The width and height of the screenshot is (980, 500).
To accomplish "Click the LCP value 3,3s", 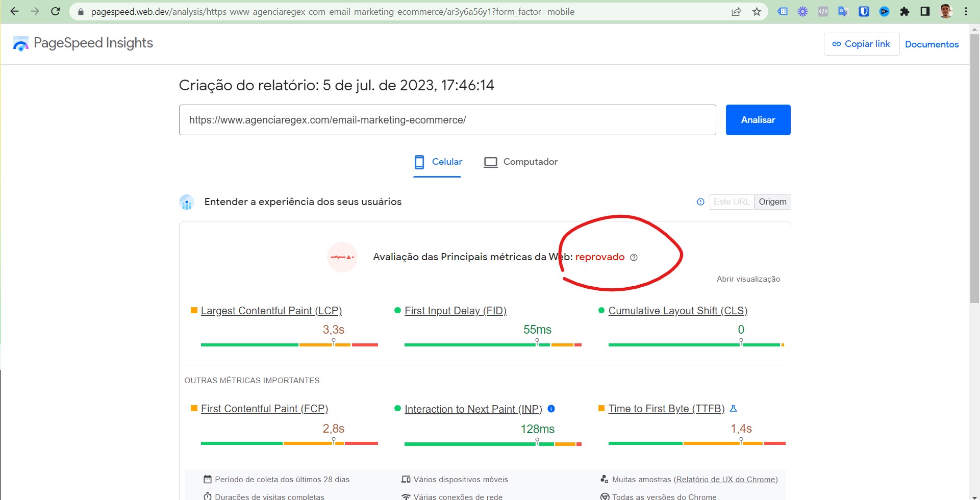I will click(334, 330).
